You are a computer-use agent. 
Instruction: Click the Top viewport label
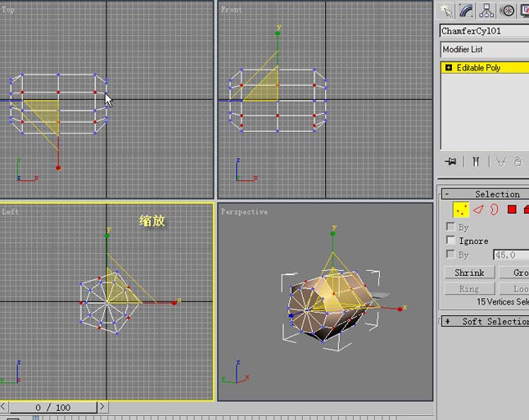(x=7, y=10)
